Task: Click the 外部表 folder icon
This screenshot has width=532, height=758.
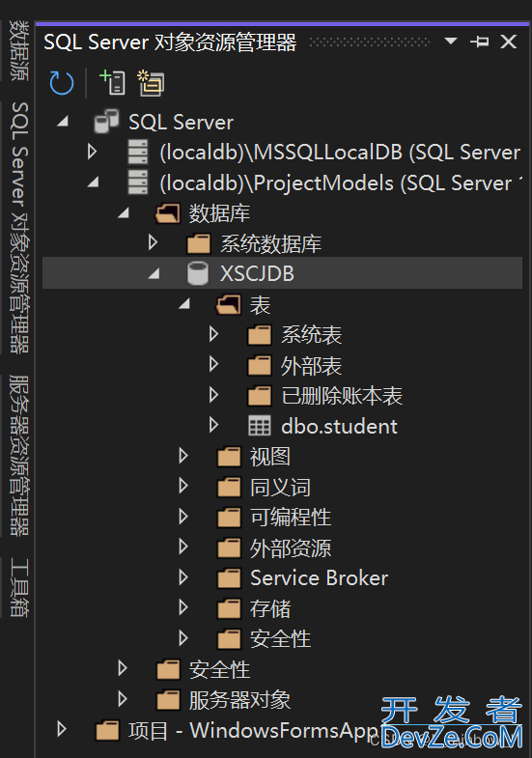Action: (260, 365)
